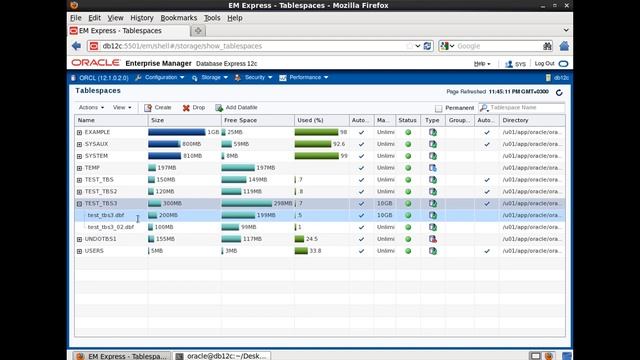Expand the TEMP tablespace

coord(80,168)
